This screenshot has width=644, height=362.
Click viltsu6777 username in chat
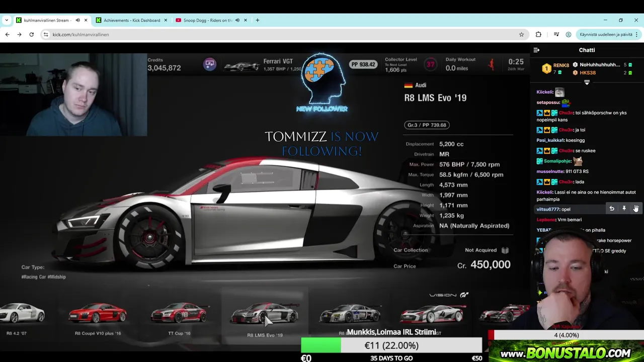pos(548,209)
